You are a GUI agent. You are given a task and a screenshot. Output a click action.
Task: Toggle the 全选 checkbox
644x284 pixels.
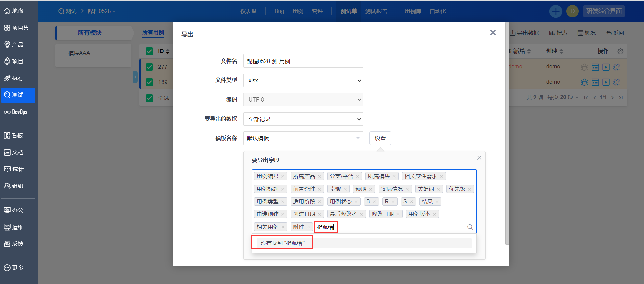(x=149, y=98)
